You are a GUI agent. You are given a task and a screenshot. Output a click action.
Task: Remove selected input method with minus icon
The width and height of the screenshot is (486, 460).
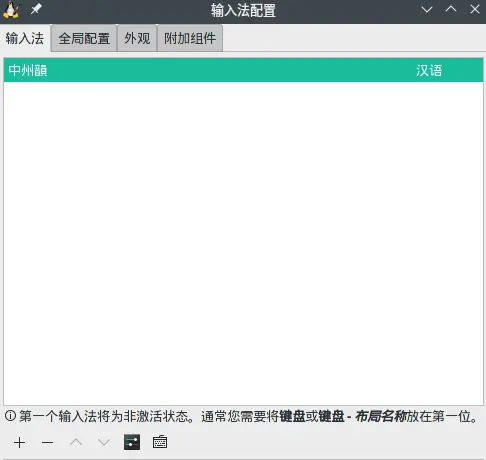[48, 443]
